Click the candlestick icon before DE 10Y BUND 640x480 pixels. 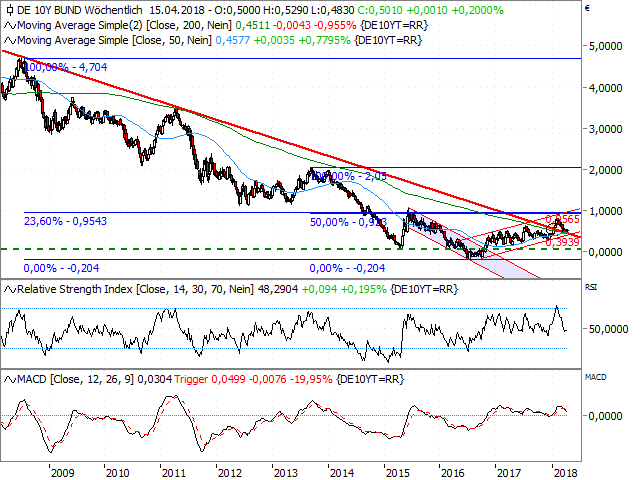coord(9,10)
